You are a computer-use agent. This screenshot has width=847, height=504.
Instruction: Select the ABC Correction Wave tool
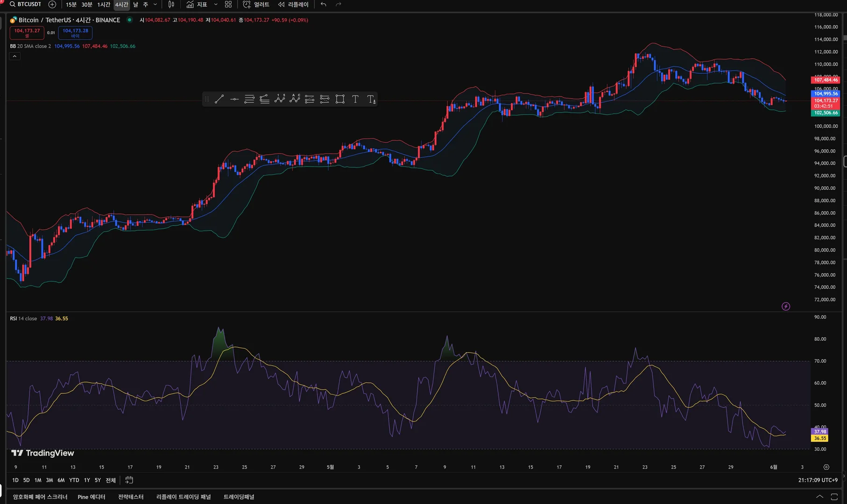click(295, 99)
